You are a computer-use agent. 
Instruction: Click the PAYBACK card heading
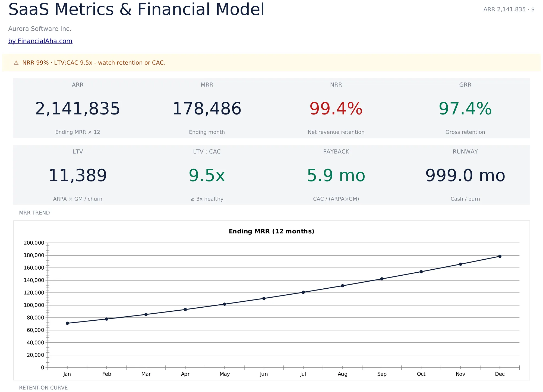click(336, 152)
